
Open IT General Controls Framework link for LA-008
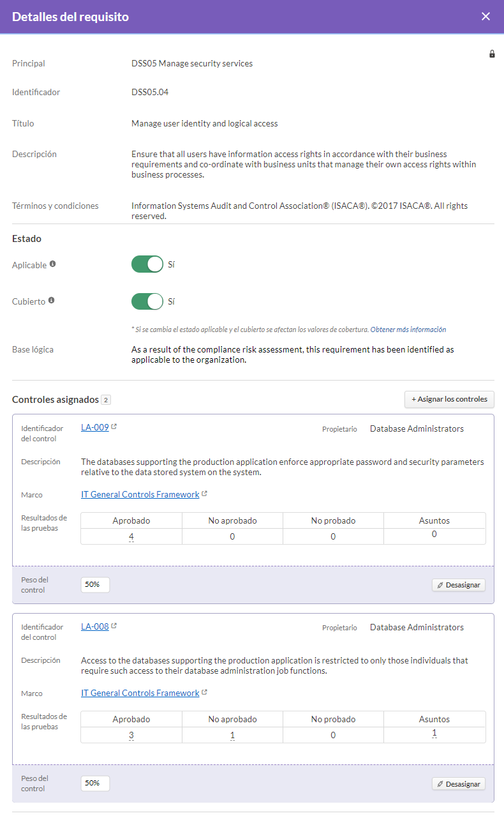click(140, 693)
